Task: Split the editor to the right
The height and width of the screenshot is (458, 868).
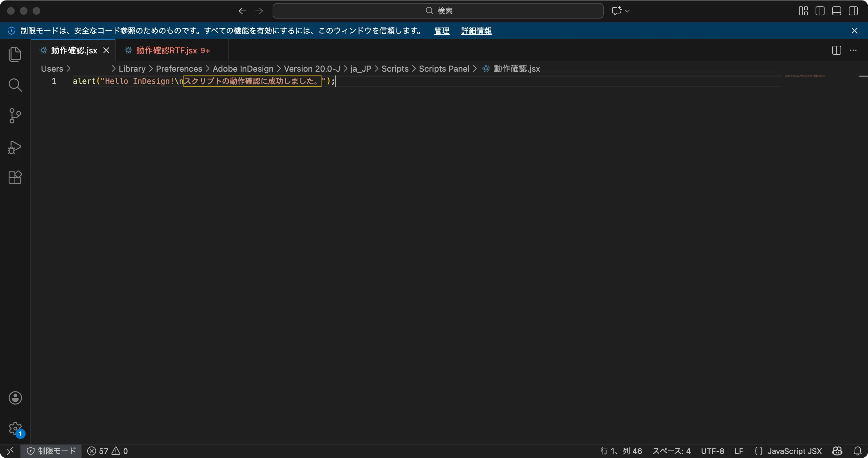Action: pos(836,50)
